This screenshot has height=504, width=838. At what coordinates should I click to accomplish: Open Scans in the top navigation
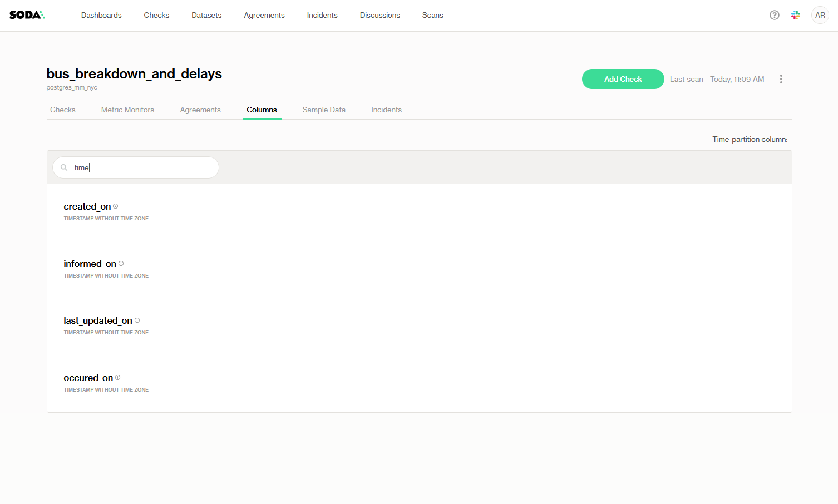(432, 15)
